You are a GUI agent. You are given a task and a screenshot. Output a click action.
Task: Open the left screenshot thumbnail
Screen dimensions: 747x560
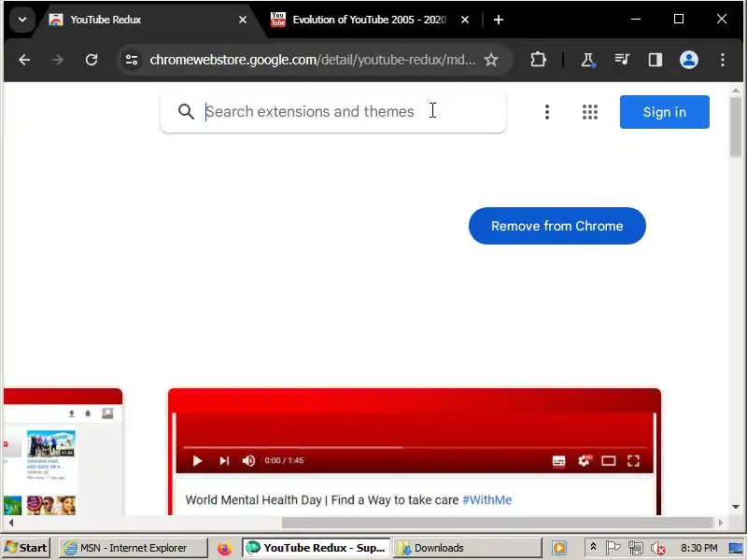(x=63, y=452)
